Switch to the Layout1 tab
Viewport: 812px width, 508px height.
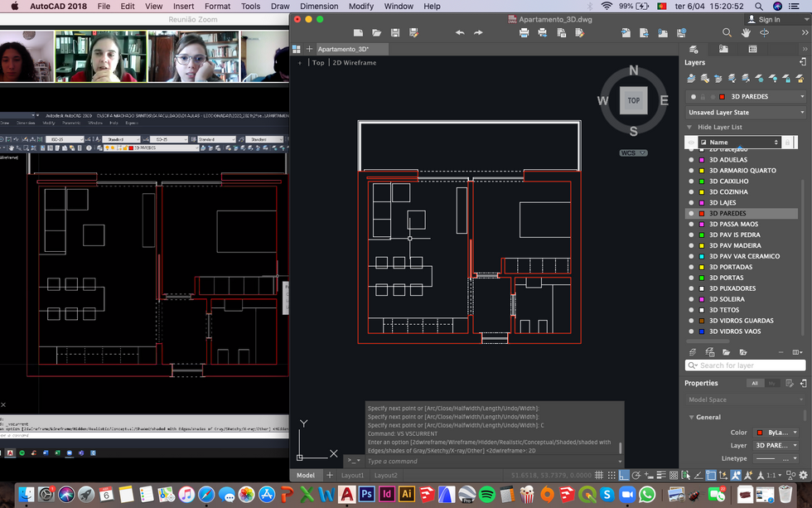click(x=352, y=475)
